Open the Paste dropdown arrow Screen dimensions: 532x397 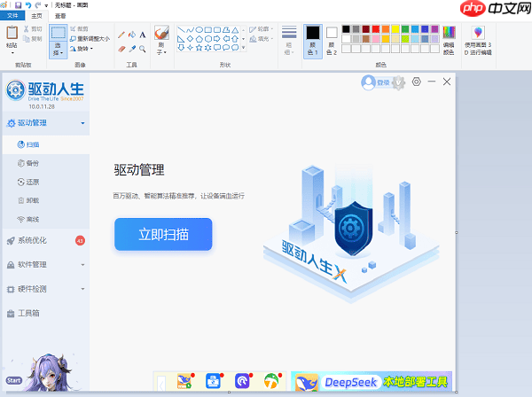coord(12,53)
